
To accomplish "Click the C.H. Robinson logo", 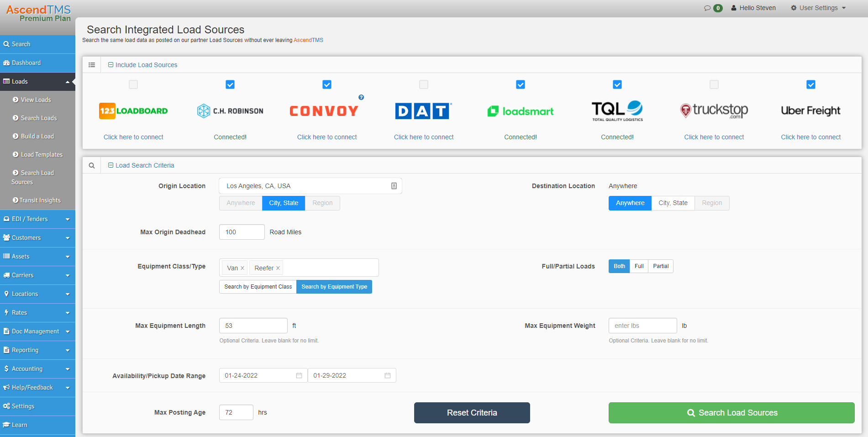I will coord(230,111).
